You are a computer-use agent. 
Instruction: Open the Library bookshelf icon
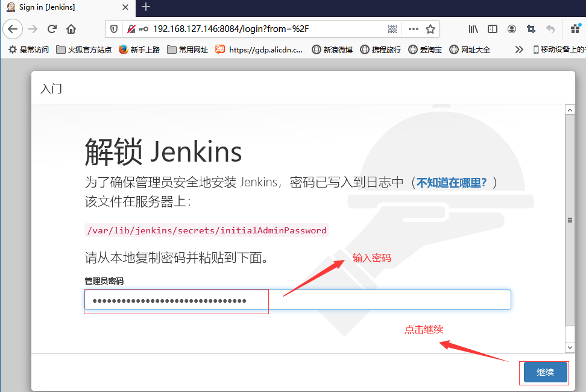[473, 29]
